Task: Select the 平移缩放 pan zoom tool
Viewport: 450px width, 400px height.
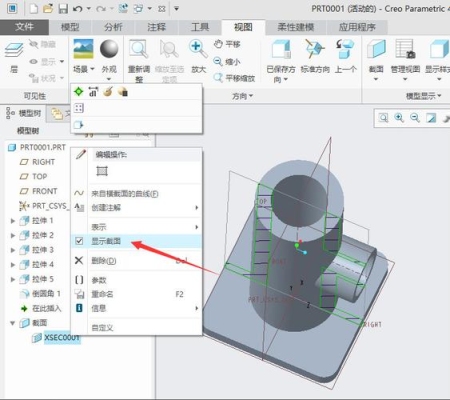Action: click(x=234, y=78)
